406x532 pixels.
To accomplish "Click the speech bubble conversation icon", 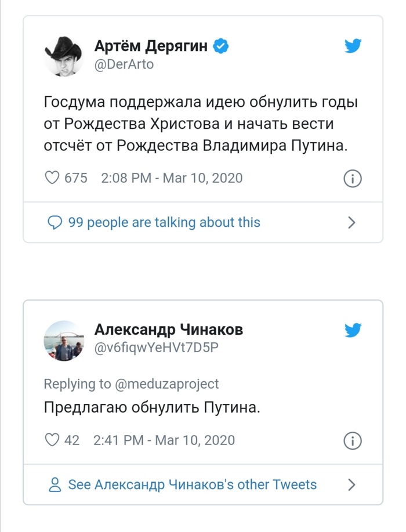I will coord(54,222).
